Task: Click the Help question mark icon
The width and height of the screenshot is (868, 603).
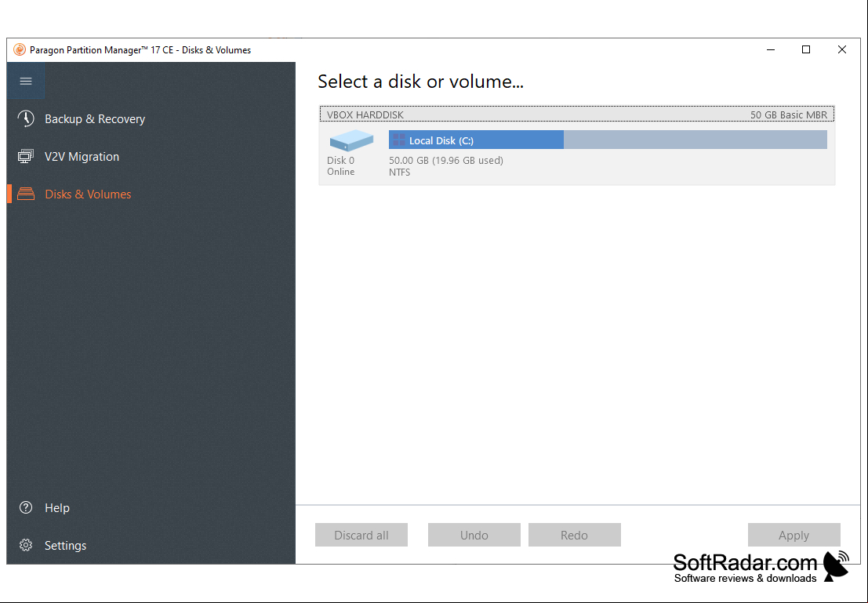Action: tap(25, 507)
